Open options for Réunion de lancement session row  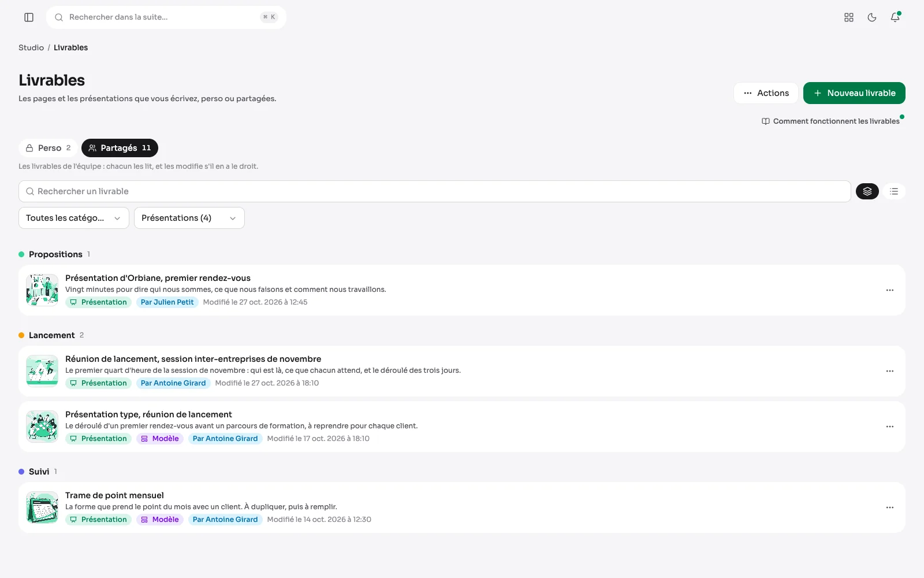(x=890, y=371)
